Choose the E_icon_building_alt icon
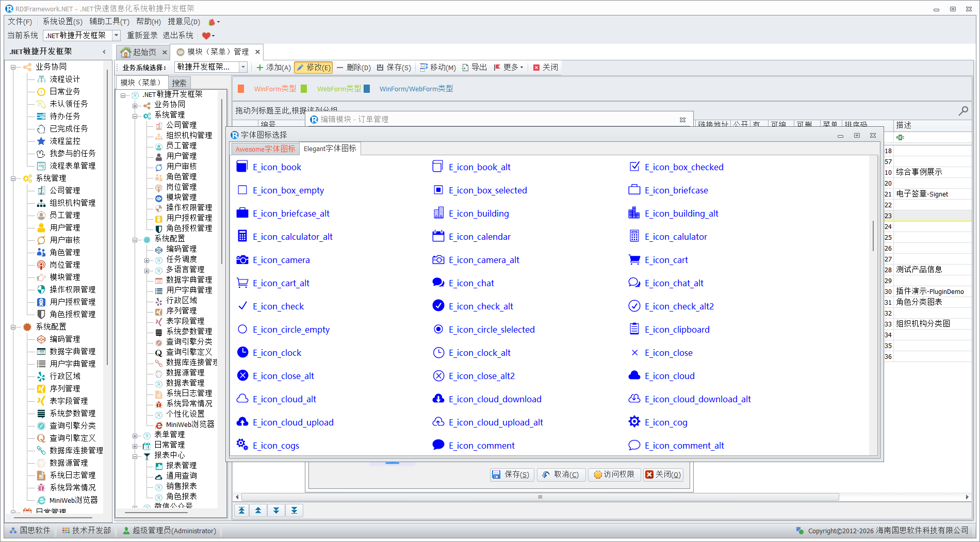980x542 pixels. [681, 213]
